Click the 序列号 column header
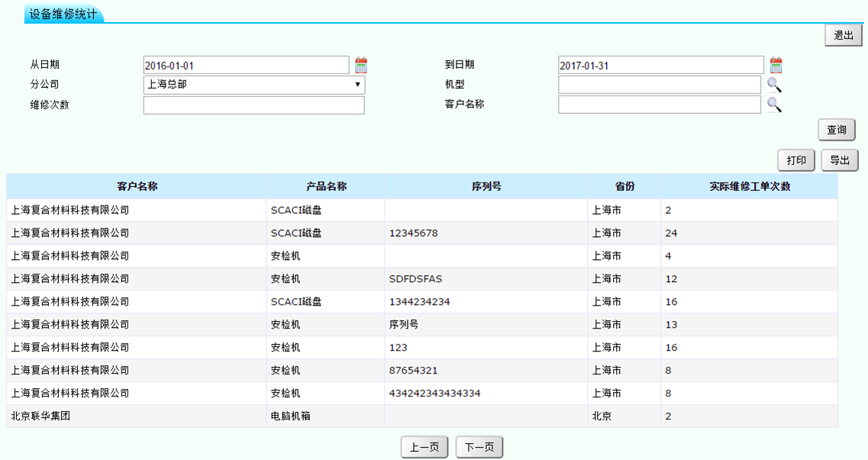Viewport: 868px width, 460px height. coord(486,186)
